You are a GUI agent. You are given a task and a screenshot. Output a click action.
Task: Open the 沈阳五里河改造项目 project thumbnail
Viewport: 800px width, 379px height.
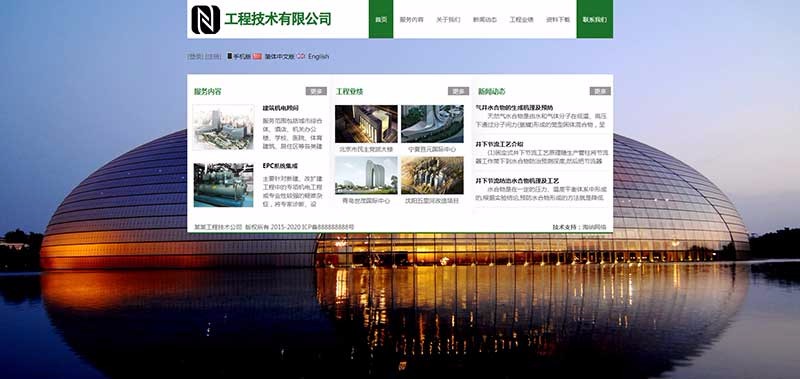(x=433, y=175)
